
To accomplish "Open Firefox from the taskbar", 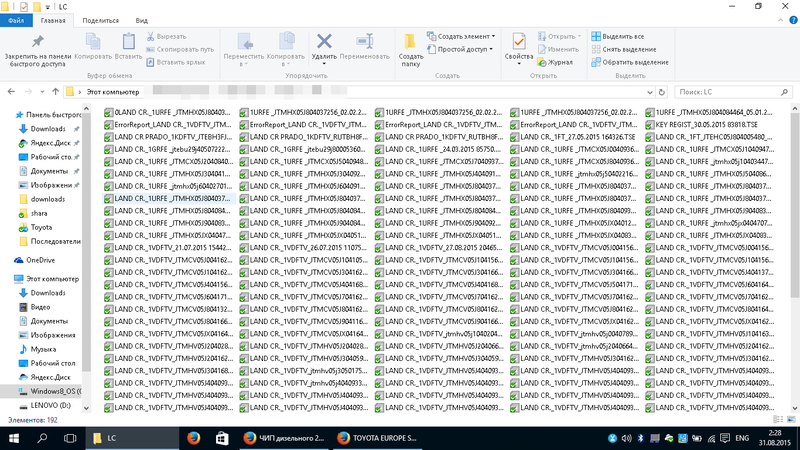I will click(193, 438).
